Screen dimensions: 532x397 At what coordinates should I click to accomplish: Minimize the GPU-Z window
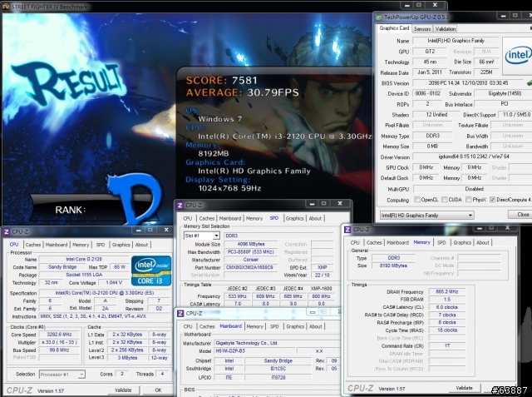click(x=504, y=16)
